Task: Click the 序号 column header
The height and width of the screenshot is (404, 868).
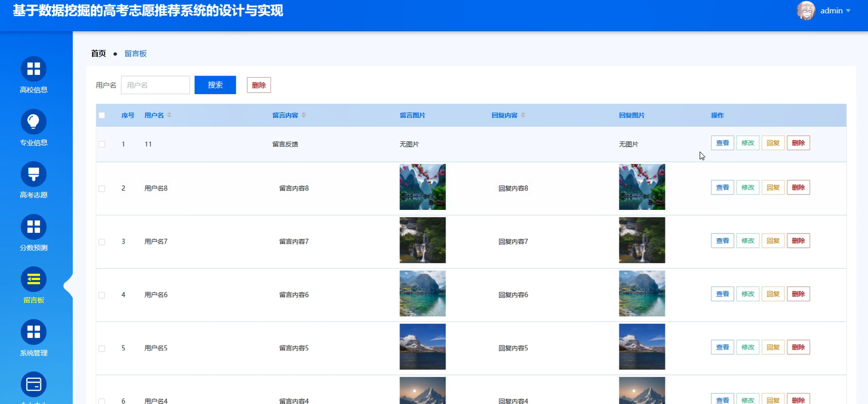Action: (128, 115)
